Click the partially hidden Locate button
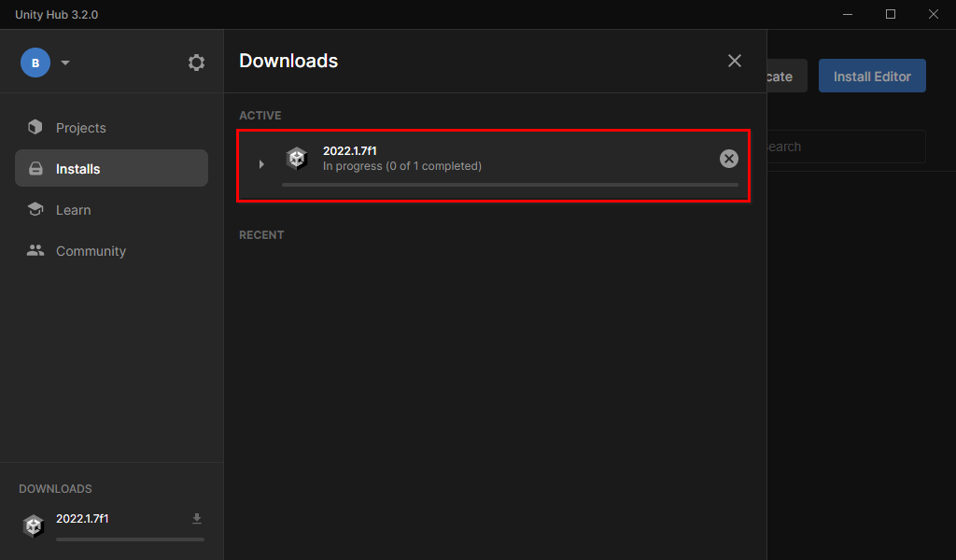Image resolution: width=956 pixels, height=560 pixels. 786,77
